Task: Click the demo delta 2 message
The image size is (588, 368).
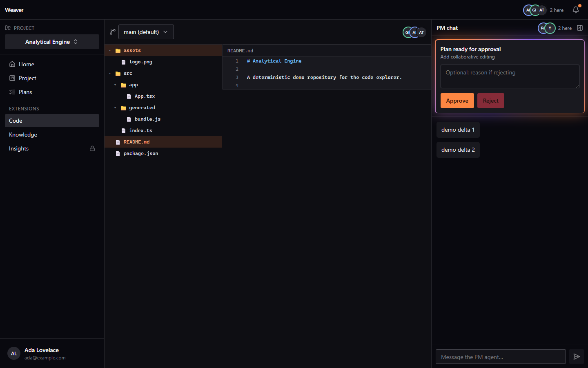Action: point(458,150)
